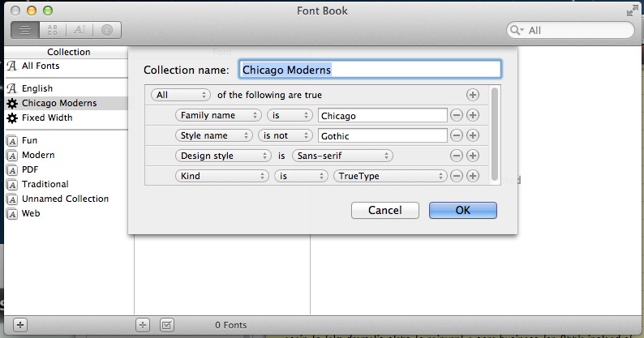This screenshot has width=644, height=338.
Task: Select Unnamed Collection in the sidebar
Action: 66,199
